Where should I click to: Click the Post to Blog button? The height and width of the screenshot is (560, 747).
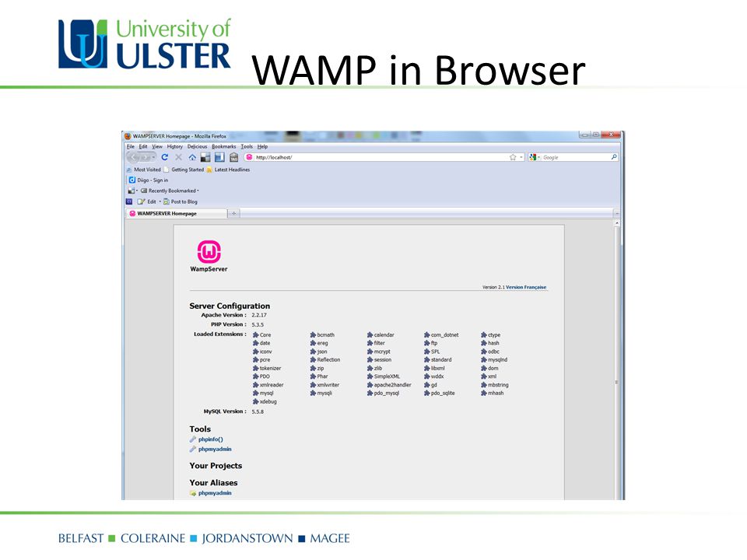180,201
